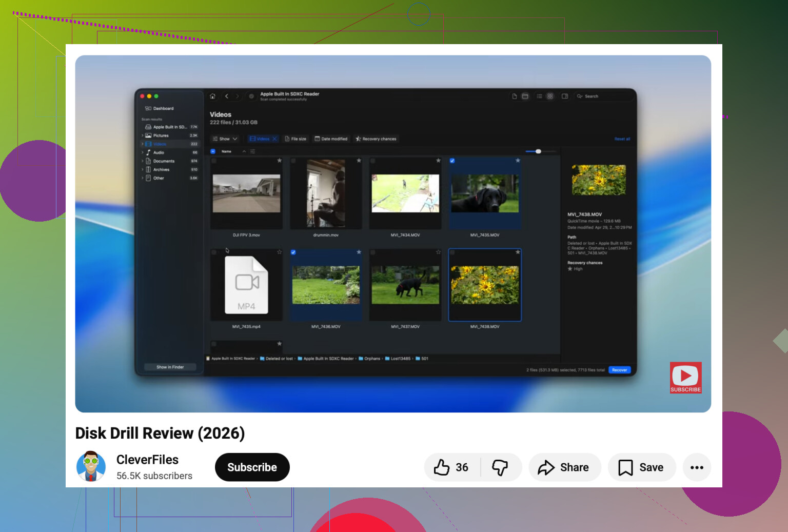
Task: Uncheck the MVI_7436.MOV checkbox
Action: [293, 252]
